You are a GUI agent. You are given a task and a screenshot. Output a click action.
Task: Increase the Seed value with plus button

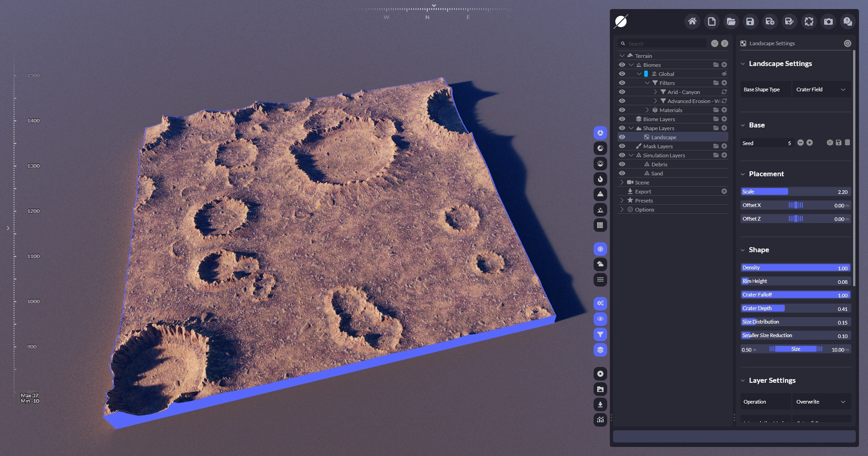[810, 143]
